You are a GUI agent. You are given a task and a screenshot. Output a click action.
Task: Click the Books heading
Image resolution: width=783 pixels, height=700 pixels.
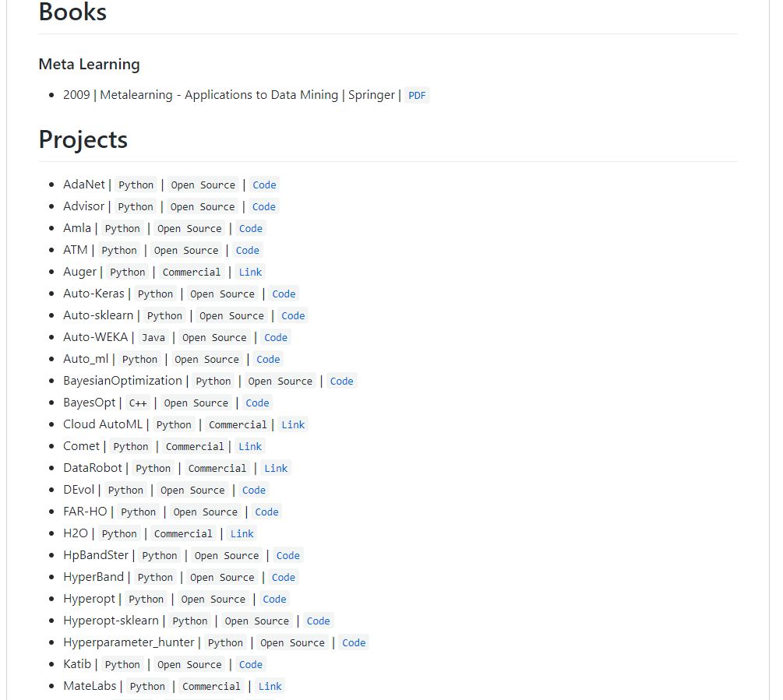point(73,12)
